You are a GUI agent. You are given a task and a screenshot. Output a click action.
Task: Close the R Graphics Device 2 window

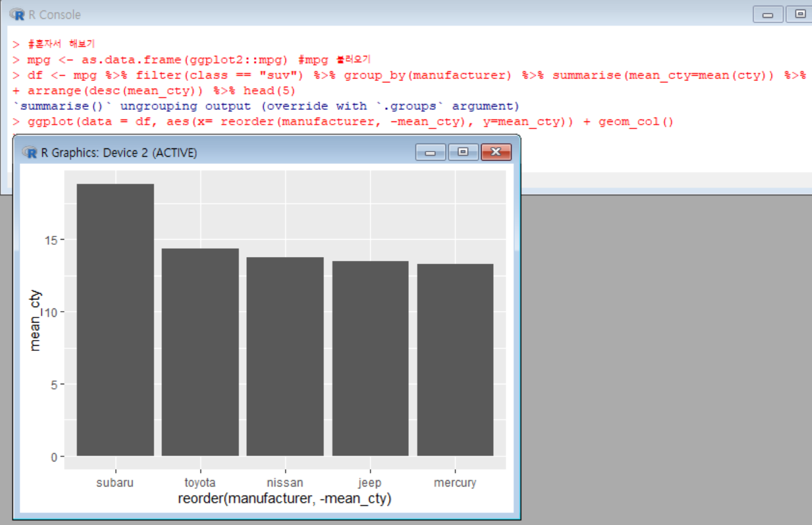[x=496, y=152]
